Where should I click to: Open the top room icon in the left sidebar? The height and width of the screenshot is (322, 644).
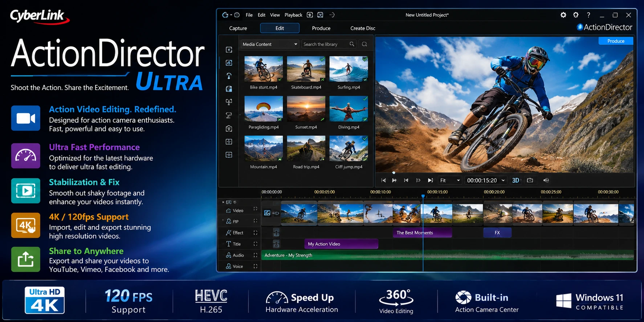click(x=229, y=50)
